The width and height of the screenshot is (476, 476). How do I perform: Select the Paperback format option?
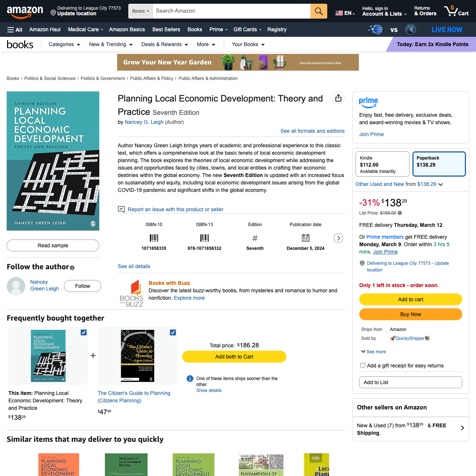439,164
